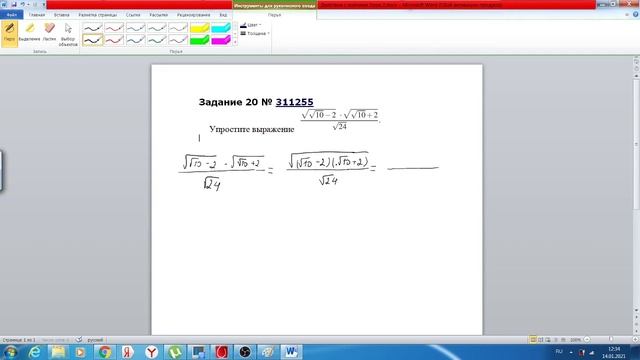640x360 pixels.
Task: Open File Explorer from the taskbar
Action: pos(58,352)
